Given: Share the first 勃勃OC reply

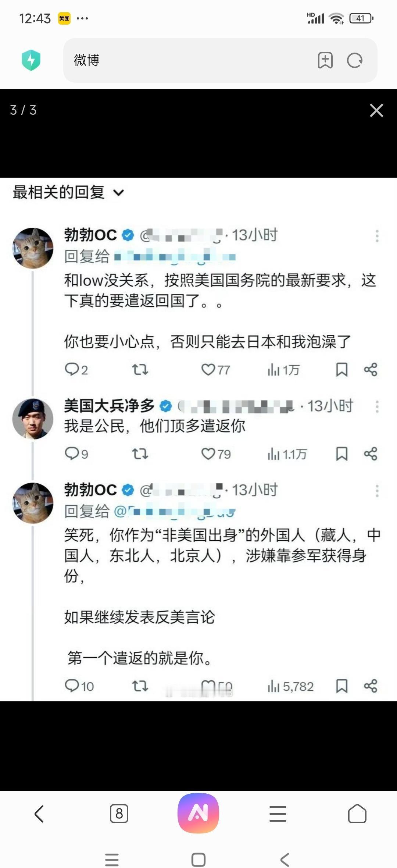Looking at the screenshot, I should [371, 369].
